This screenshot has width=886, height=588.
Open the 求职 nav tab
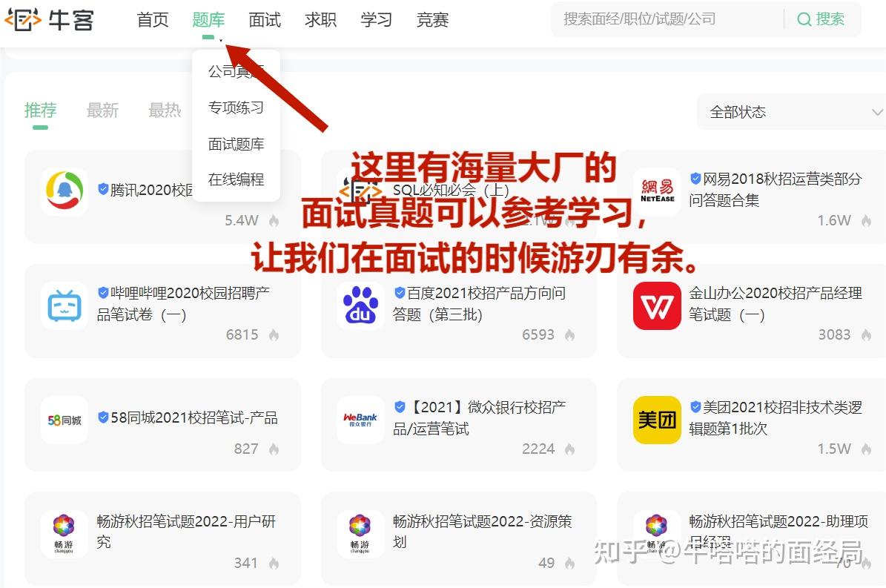(x=320, y=20)
